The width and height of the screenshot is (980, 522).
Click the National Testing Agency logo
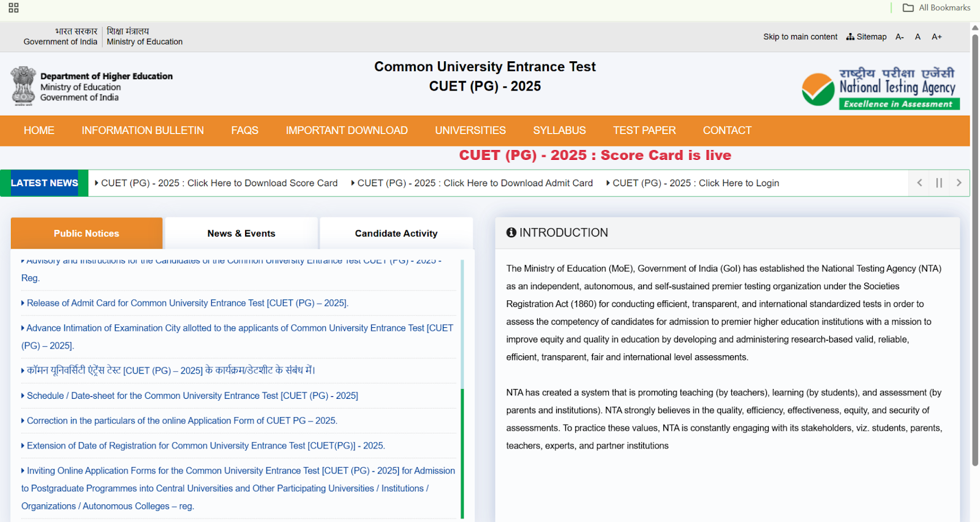(x=881, y=88)
